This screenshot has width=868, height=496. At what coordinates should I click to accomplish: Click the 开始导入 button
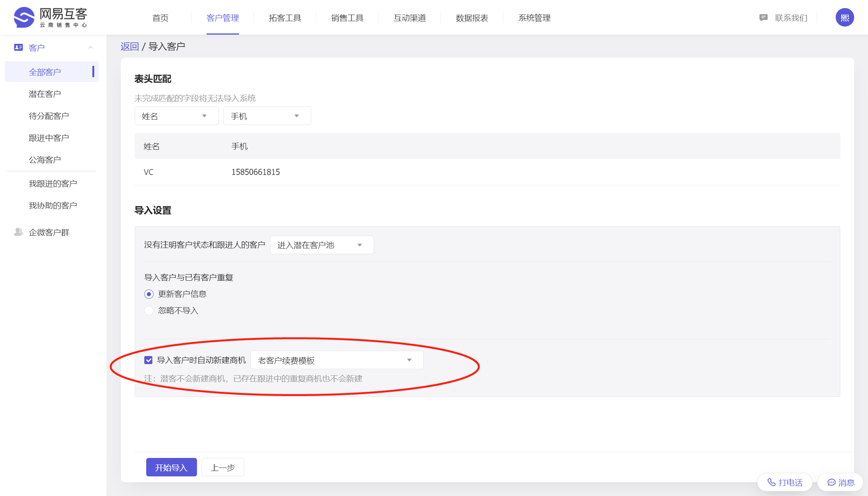[171, 467]
